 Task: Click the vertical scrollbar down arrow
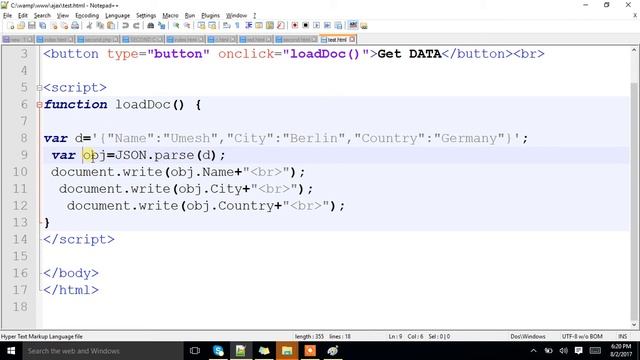pos(634,325)
